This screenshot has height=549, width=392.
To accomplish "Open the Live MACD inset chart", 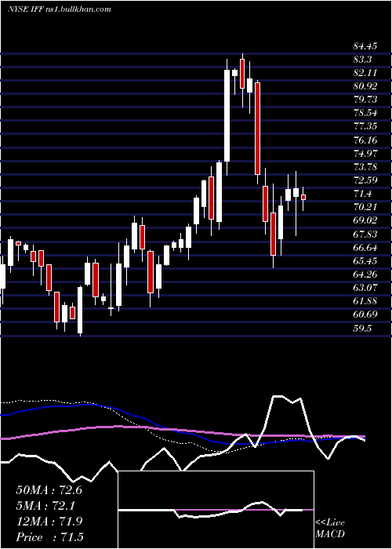I will pos(216,510).
